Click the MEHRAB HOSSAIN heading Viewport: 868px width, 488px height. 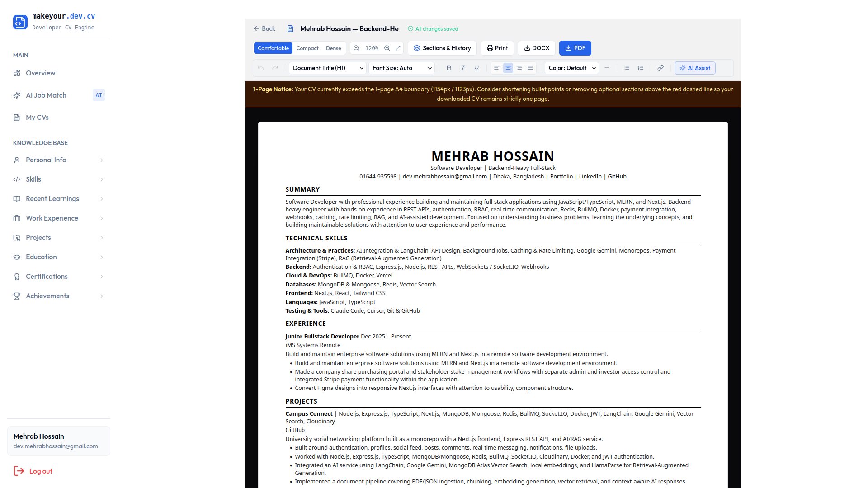(493, 156)
